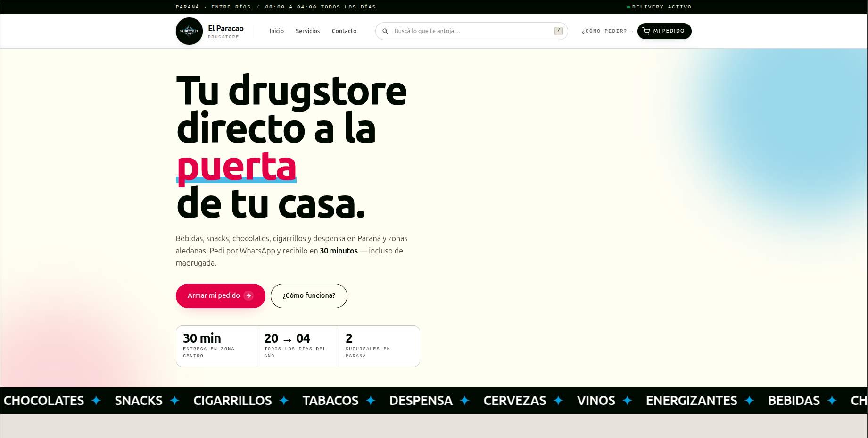Click the arrow icon in Armar mi pedido
Screen dimensions: 868x438
[248, 295]
